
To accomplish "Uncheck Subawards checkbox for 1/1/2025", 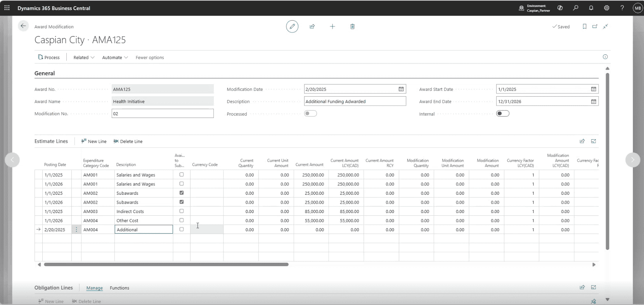I will pos(182,193).
